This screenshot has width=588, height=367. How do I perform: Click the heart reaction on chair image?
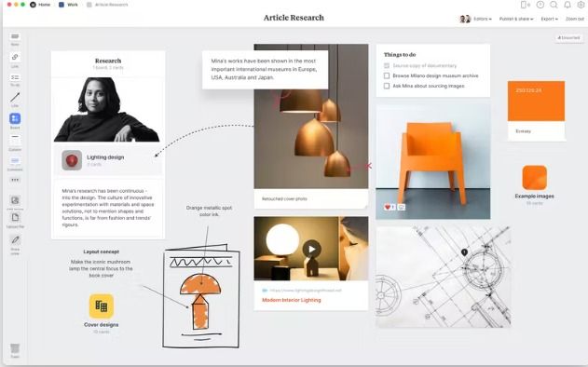(390, 207)
